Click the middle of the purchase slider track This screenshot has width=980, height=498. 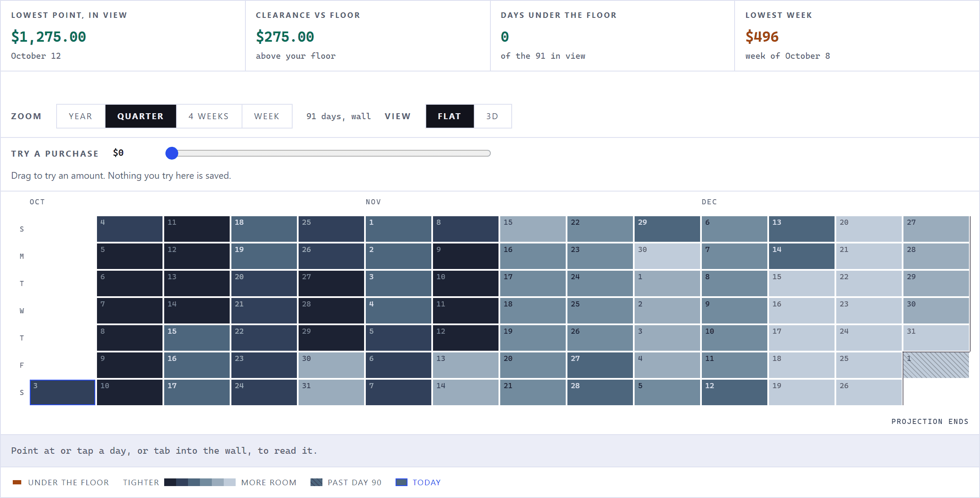328,153
